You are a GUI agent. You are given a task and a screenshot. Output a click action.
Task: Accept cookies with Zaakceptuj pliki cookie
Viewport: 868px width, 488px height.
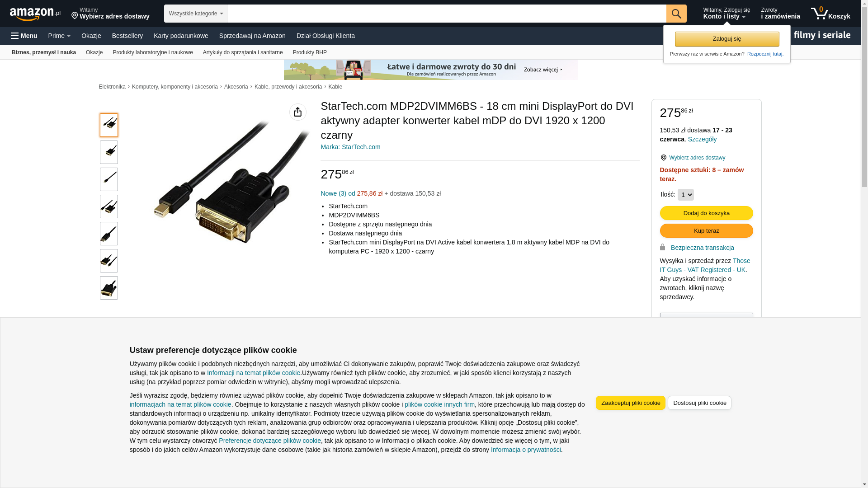pyautogui.click(x=631, y=403)
